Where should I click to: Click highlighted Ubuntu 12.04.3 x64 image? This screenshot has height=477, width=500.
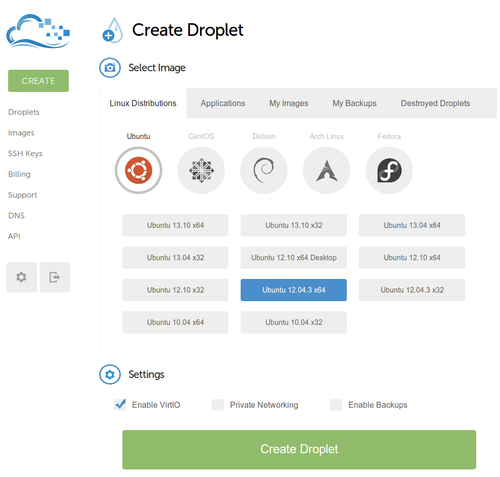[x=294, y=290]
